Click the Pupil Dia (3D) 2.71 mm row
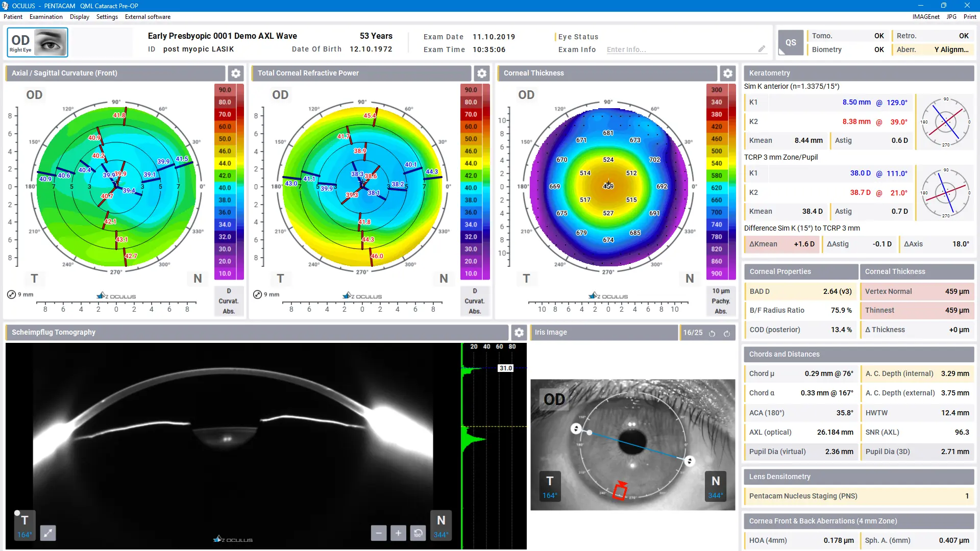The image size is (980, 551). 917,452
